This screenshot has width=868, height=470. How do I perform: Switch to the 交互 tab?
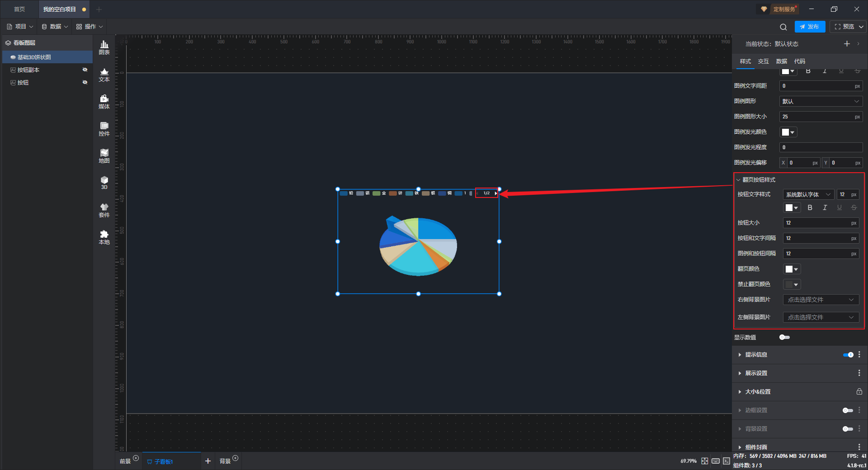click(x=763, y=61)
